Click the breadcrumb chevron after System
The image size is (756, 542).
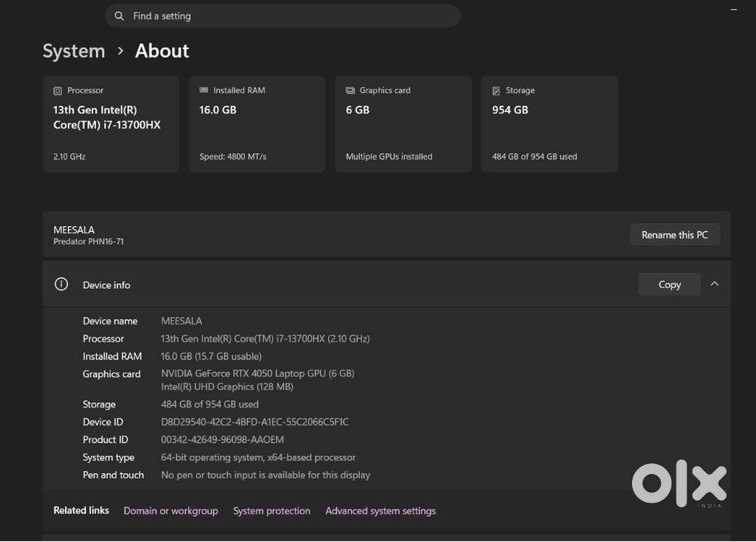pos(120,51)
